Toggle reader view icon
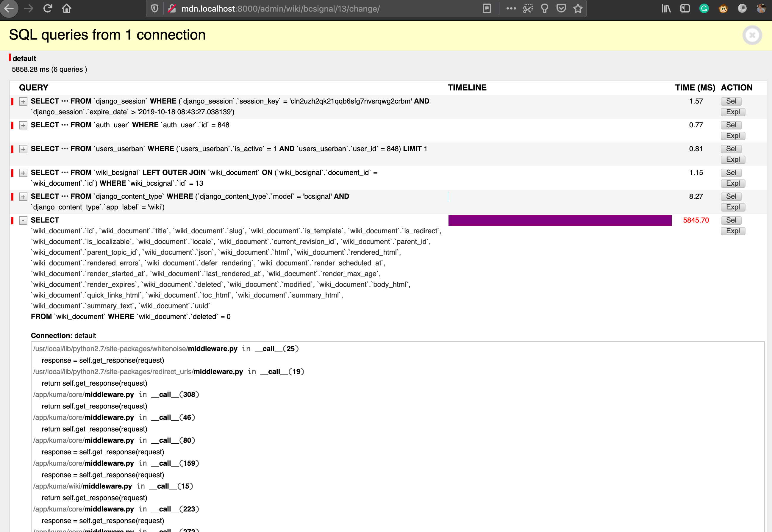Screen dimensions: 772x532 point(487,9)
